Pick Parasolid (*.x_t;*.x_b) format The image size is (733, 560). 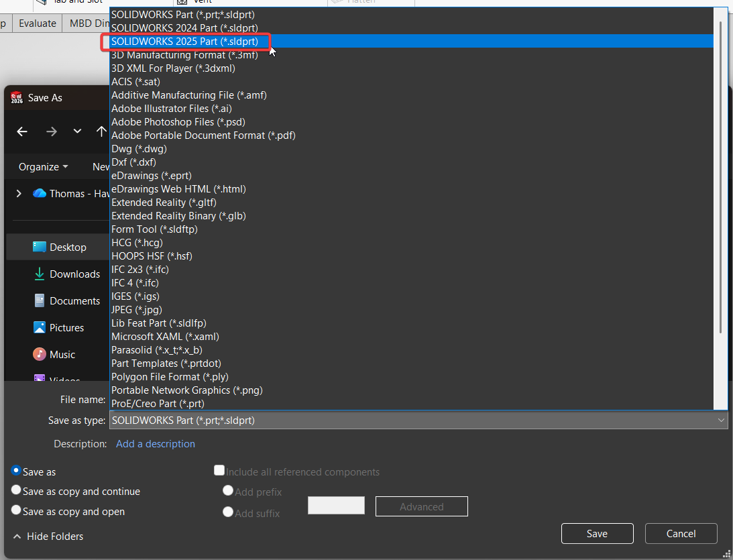pyautogui.click(x=411, y=350)
